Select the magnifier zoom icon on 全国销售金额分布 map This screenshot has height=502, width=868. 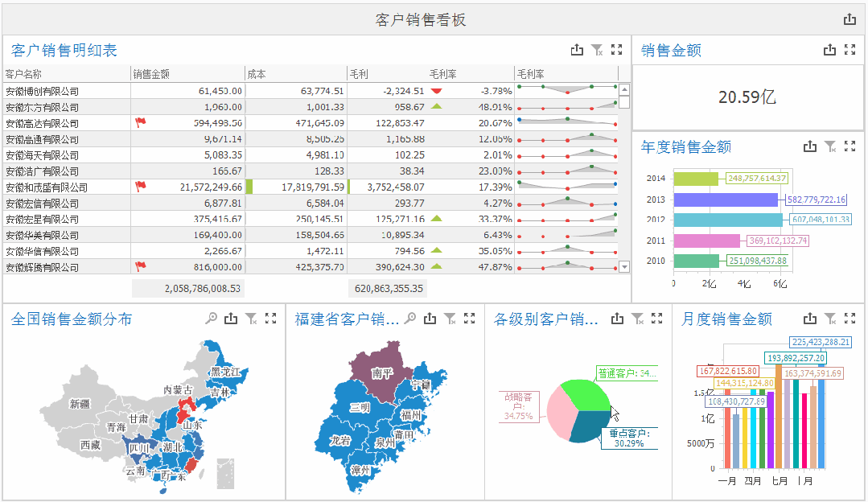click(x=210, y=318)
